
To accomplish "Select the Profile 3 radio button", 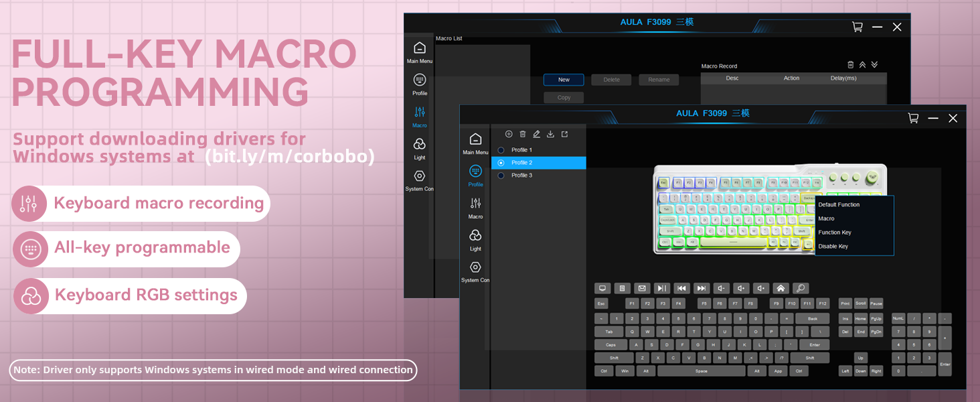I will click(501, 176).
